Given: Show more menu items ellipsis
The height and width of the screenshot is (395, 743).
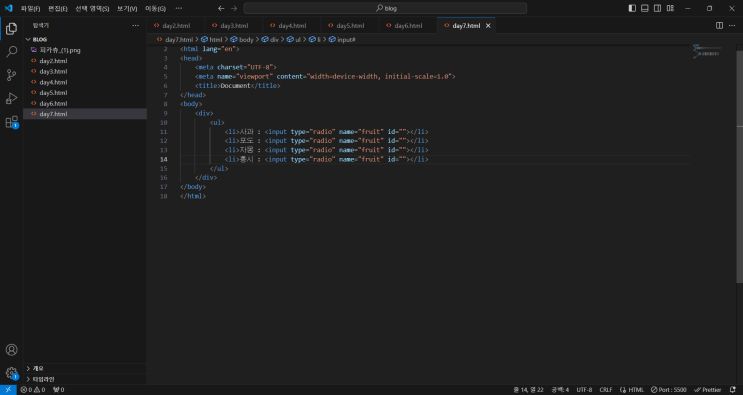Looking at the screenshot, I should [x=179, y=9].
